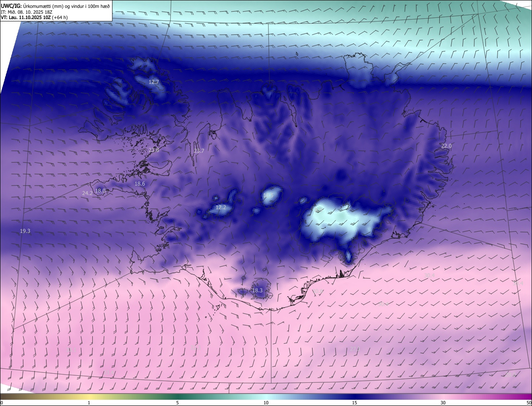
Task: Click the colorbar tick label 15
Action: pos(355,403)
